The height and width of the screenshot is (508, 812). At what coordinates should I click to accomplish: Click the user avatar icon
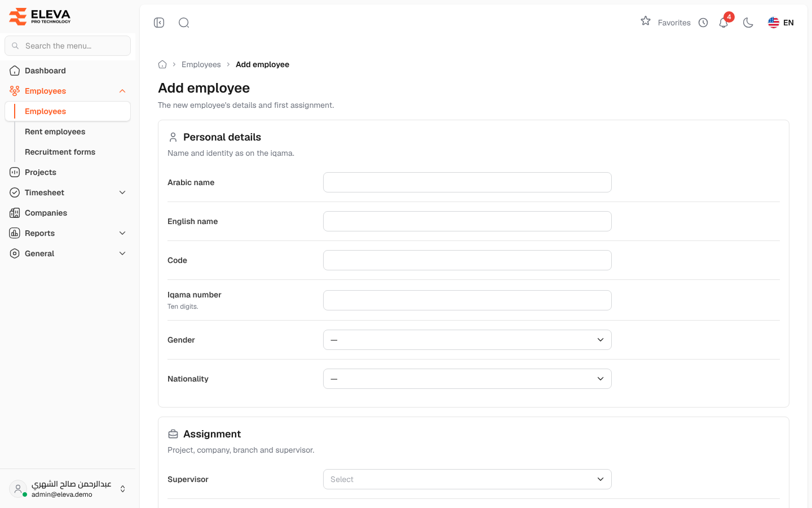[x=18, y=489]
